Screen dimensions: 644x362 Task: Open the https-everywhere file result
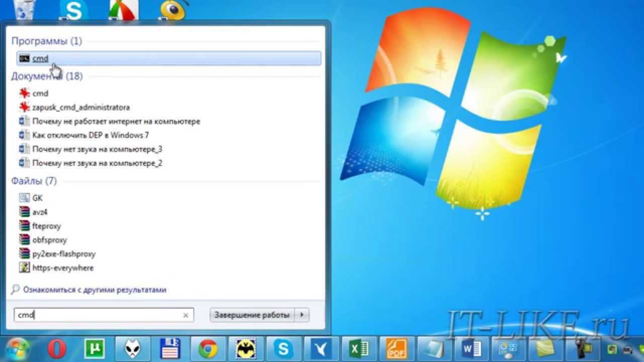[x=62, y=268]
